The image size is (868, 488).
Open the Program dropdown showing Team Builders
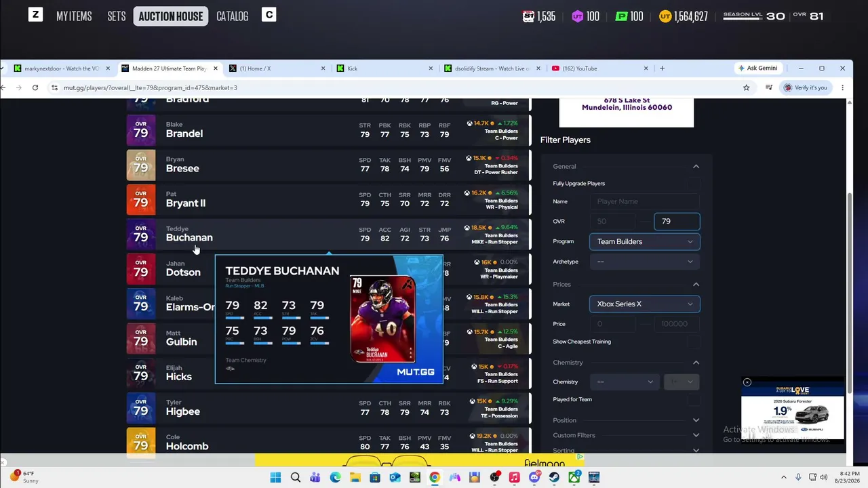click(x=644, y=241)
